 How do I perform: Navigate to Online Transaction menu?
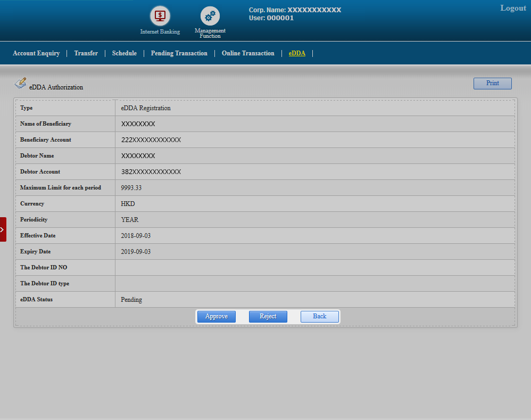click(x=248, y=53)
